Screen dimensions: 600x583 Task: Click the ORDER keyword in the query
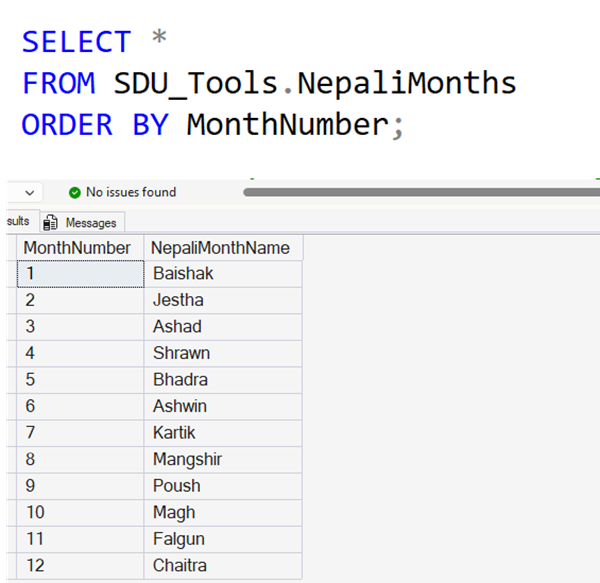(67, 125)
